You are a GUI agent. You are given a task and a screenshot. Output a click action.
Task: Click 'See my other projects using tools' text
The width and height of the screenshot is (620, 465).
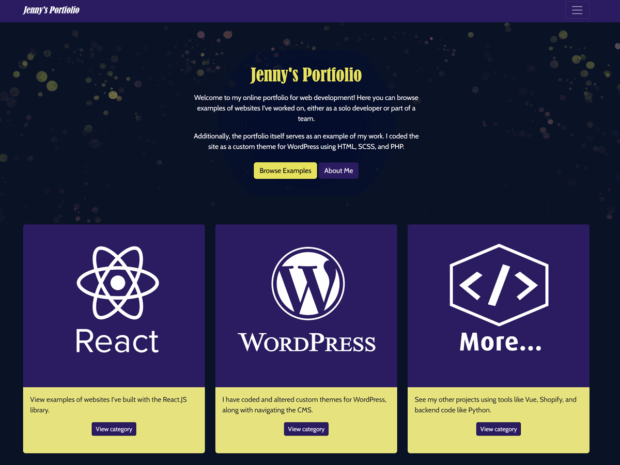coord(495,405)
